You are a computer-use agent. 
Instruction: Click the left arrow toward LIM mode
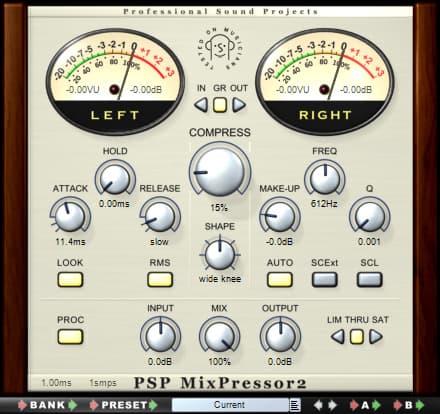pyautogui.click(x=338, y=337)
